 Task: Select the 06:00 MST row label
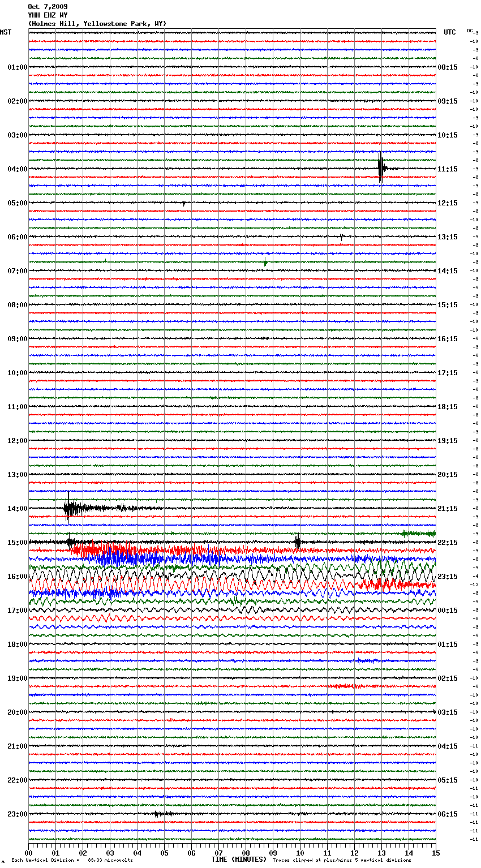click(x=17, y=237)
